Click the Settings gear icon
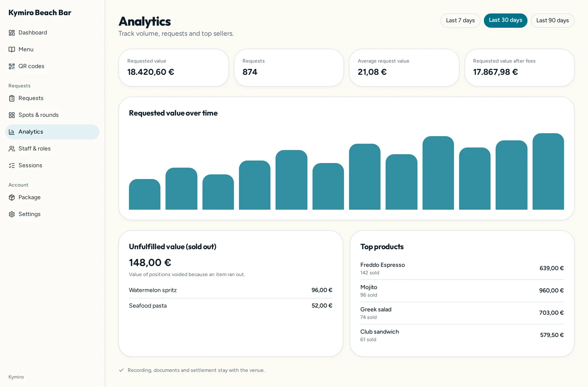588x387 pixels. pos(12,214)
